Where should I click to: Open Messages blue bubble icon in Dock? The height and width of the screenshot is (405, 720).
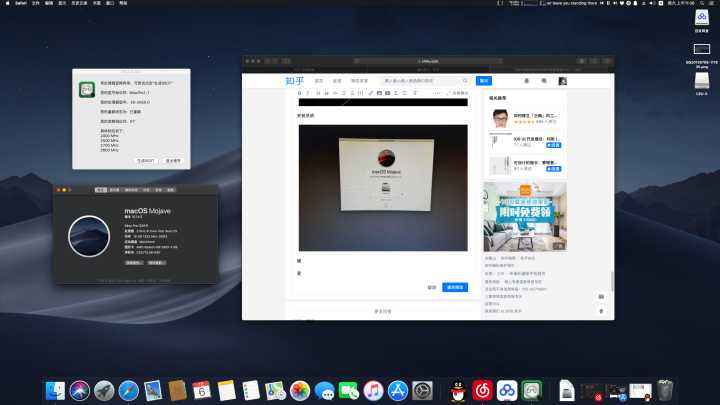[x=325, y=391]
